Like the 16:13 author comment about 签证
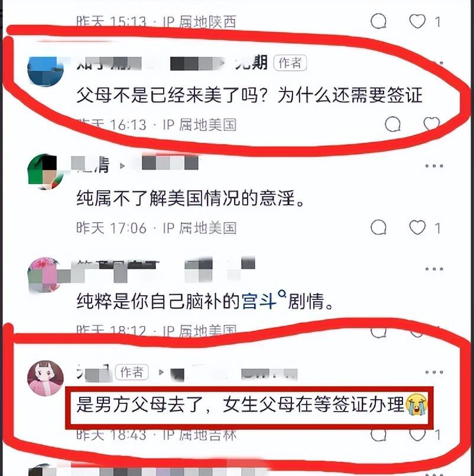 pos(431,124)
